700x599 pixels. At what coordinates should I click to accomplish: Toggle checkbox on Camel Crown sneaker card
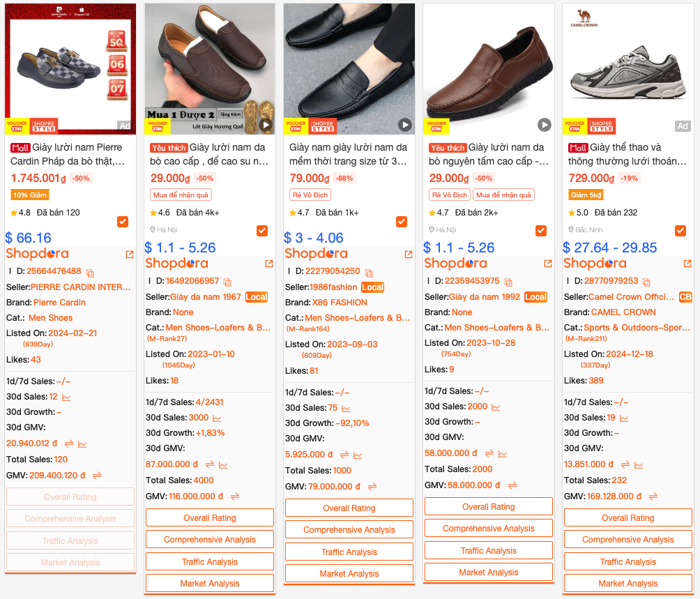point(680,230)
